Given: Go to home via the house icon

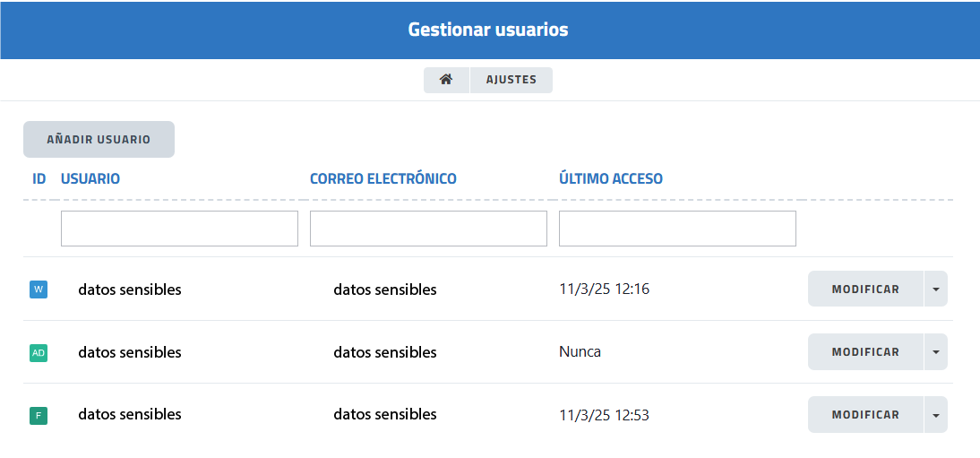Looking at the screenshot, I should [x=446, y=80].
